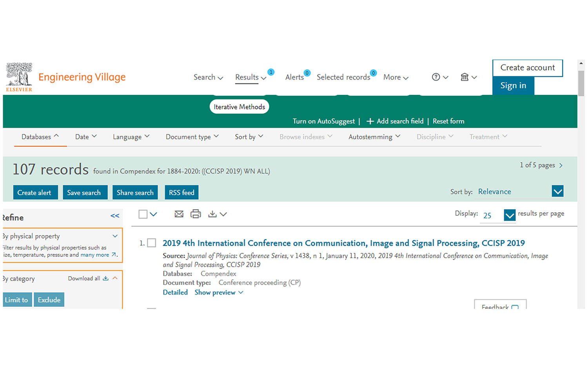
Task: Open the Document type tab
Action: (192, 137)
